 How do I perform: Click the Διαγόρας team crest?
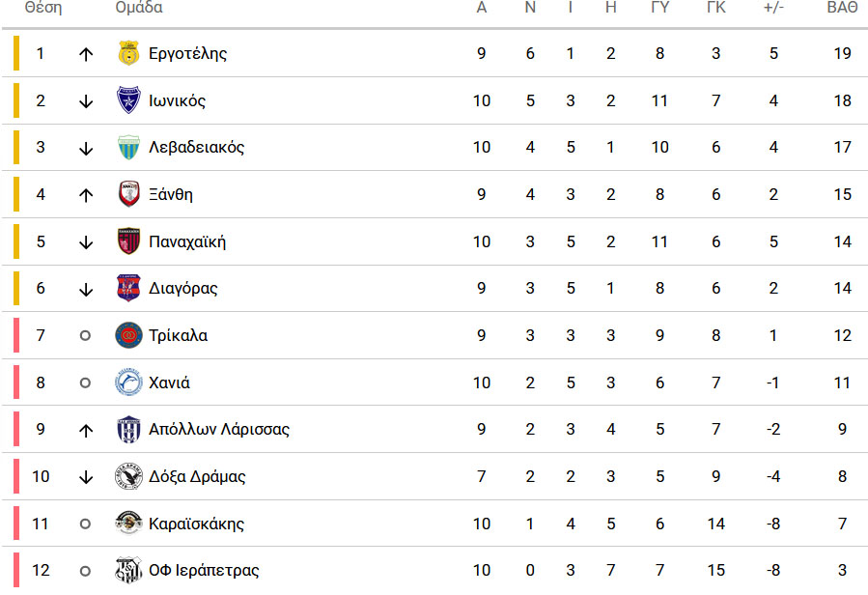128,288
